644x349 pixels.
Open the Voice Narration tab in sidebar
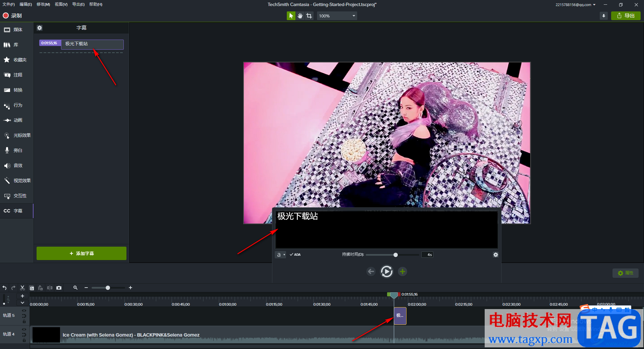17,151
